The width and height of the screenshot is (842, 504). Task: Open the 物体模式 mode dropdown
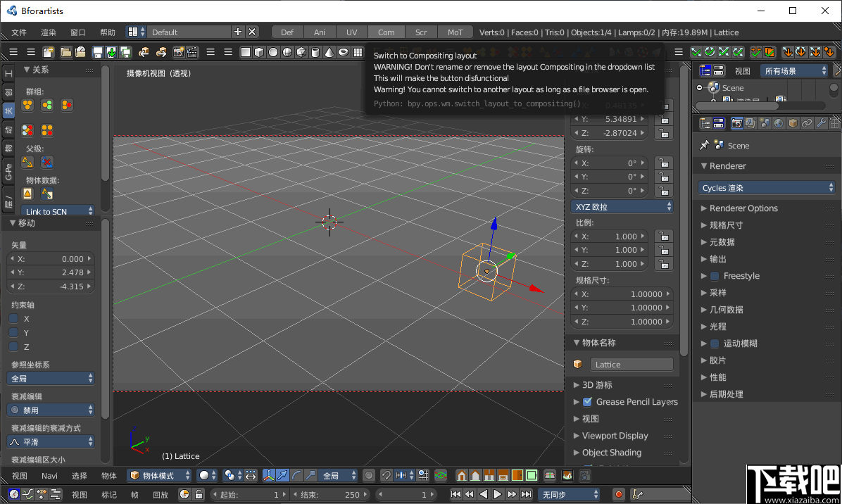(159, 475)
